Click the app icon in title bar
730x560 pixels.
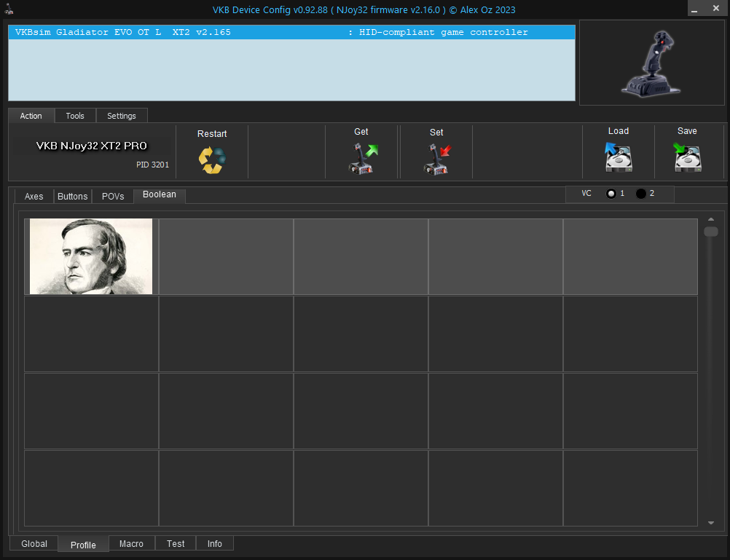9,10
